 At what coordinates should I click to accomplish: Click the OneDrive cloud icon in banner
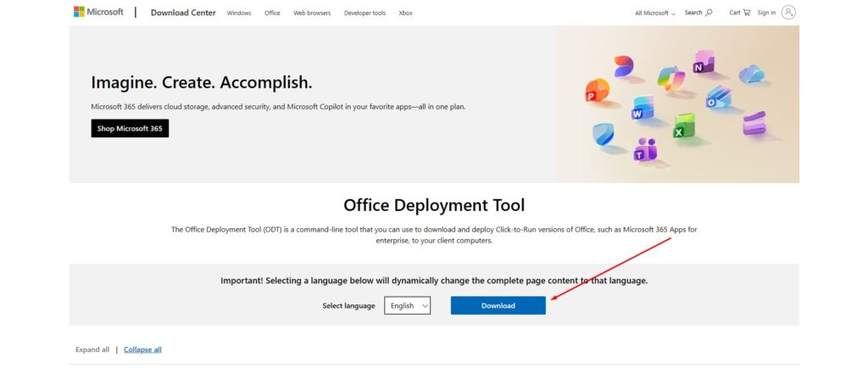pos(751,74)
